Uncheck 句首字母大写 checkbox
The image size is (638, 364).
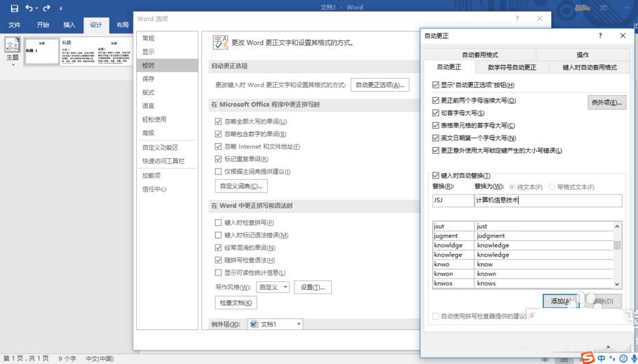(436, 113)
